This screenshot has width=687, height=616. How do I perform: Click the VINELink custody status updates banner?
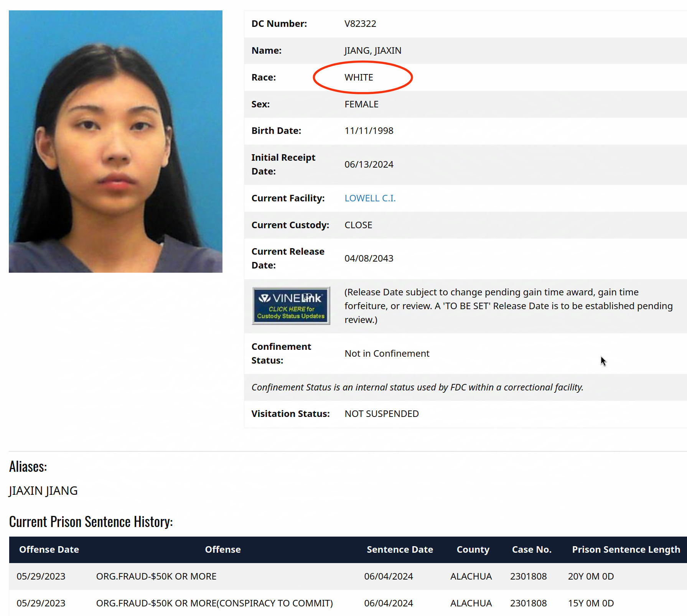point(291,306)
